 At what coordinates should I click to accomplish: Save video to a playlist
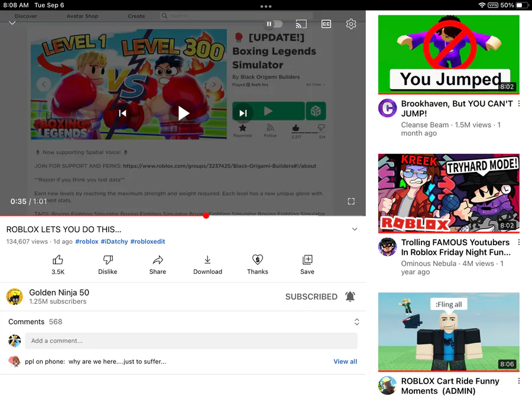pos(307,265)
